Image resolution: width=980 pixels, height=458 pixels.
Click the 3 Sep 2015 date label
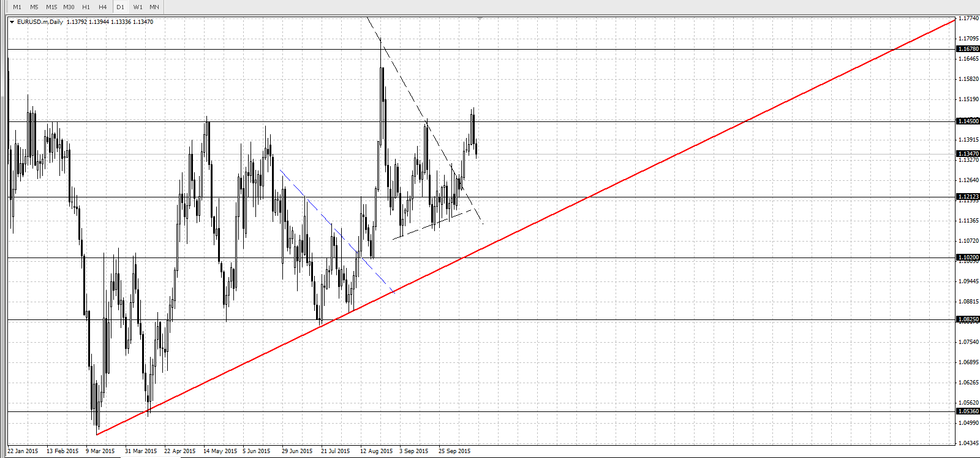point(414,451)
